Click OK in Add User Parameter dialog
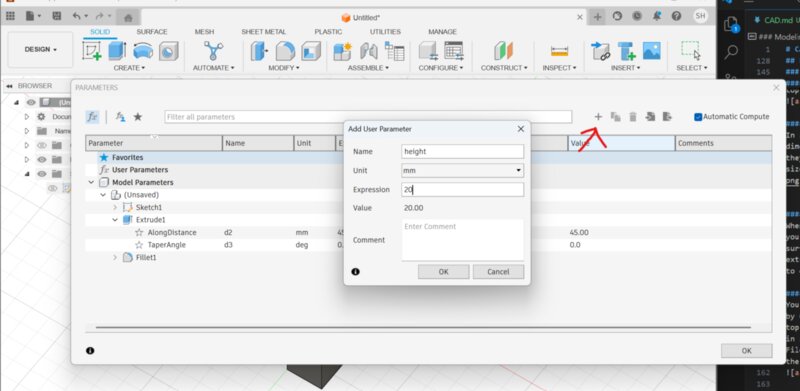 tap(443, 272)
